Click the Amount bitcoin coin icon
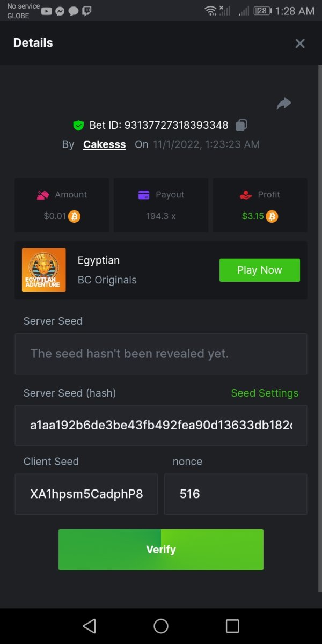The image size is (322, 644). pos(75,216)
